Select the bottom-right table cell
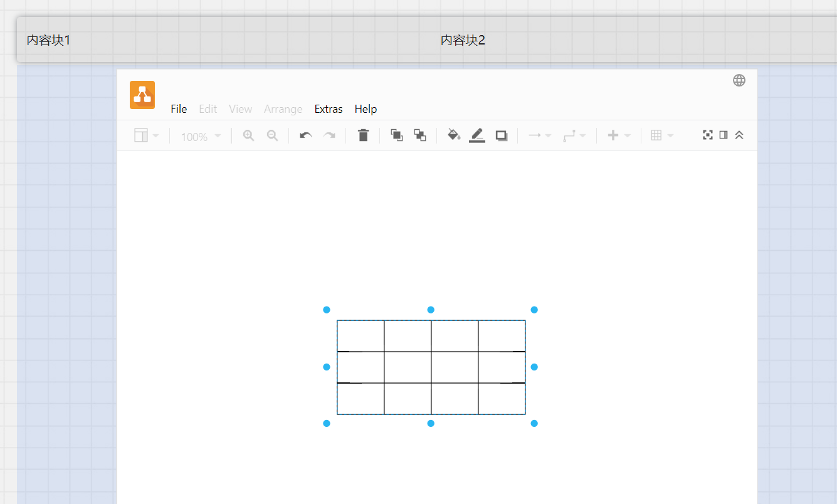Screen dimensions: 837x504 [x=502, y=399]
